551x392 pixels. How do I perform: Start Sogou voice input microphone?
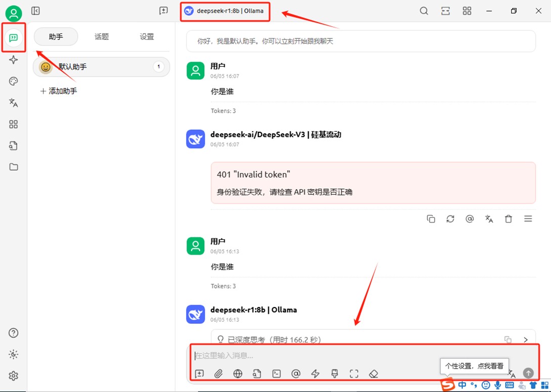(497, 385)
